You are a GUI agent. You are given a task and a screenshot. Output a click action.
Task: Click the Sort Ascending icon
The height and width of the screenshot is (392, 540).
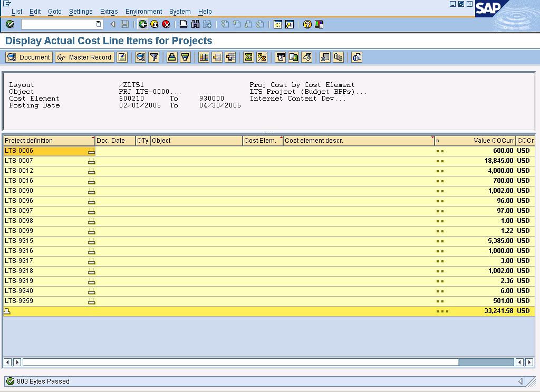pyautogui.click(x=172, y=57)
